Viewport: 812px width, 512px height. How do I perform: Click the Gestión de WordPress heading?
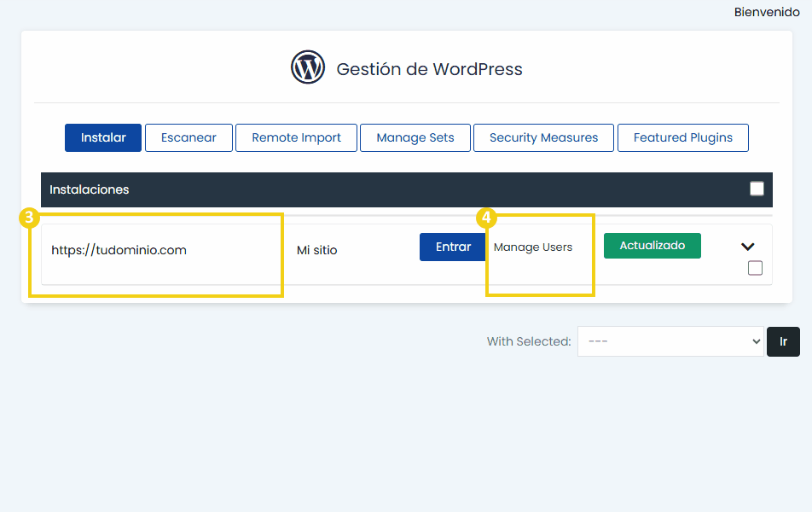(429, 69)
